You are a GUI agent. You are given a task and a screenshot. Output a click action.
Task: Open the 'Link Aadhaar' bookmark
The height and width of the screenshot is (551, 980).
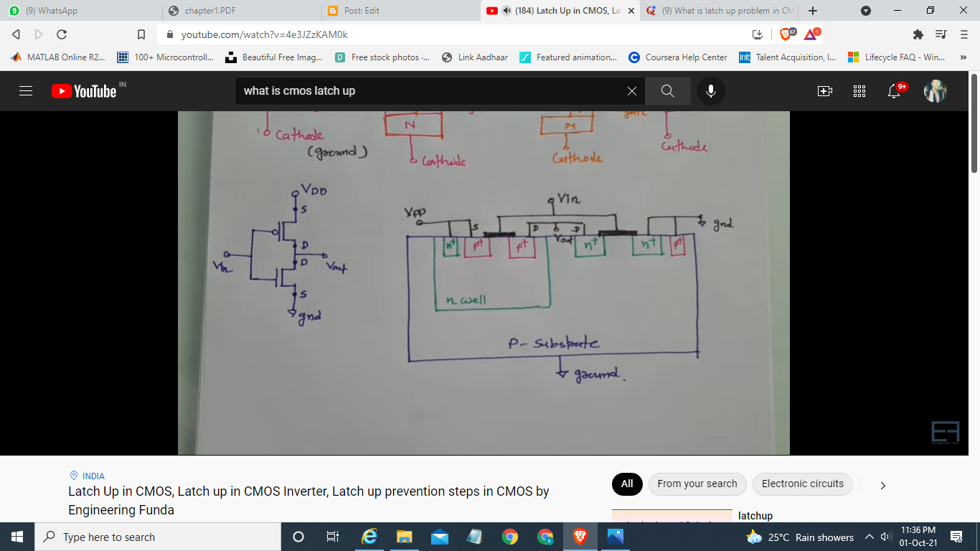coord(476,57)
